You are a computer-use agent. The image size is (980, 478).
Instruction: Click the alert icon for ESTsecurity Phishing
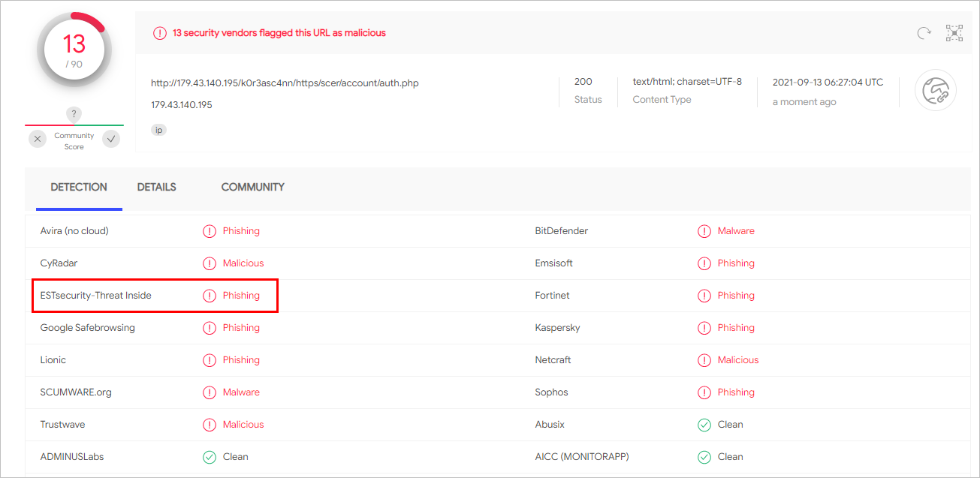pyautogui.click(x=210, y=296)
